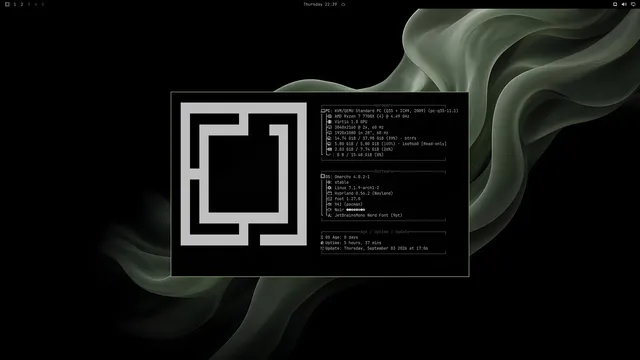
Task: Click the package icon beside 941 (pacman)
Action: pyautogui.click(x=329, y=204)
